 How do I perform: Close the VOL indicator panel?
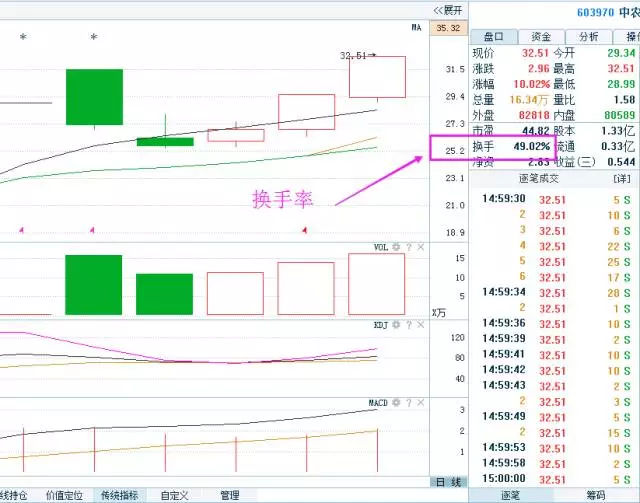[421, 247]
